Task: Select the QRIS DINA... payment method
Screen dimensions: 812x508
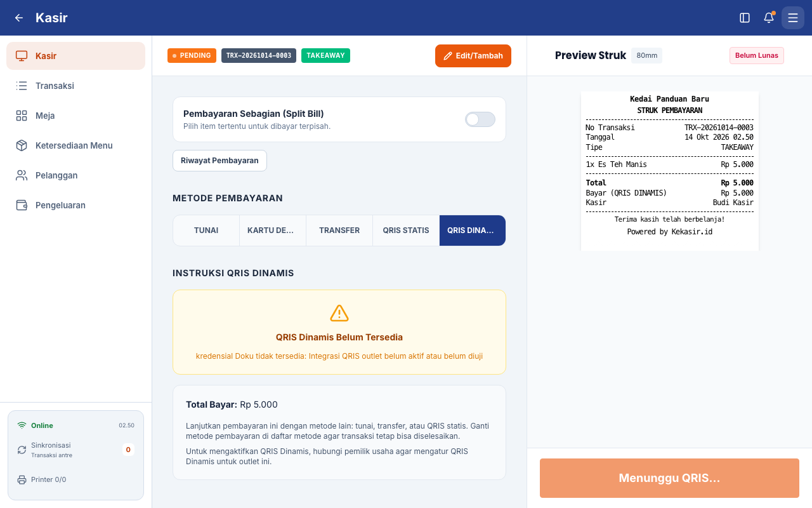Action: [473, 231]
